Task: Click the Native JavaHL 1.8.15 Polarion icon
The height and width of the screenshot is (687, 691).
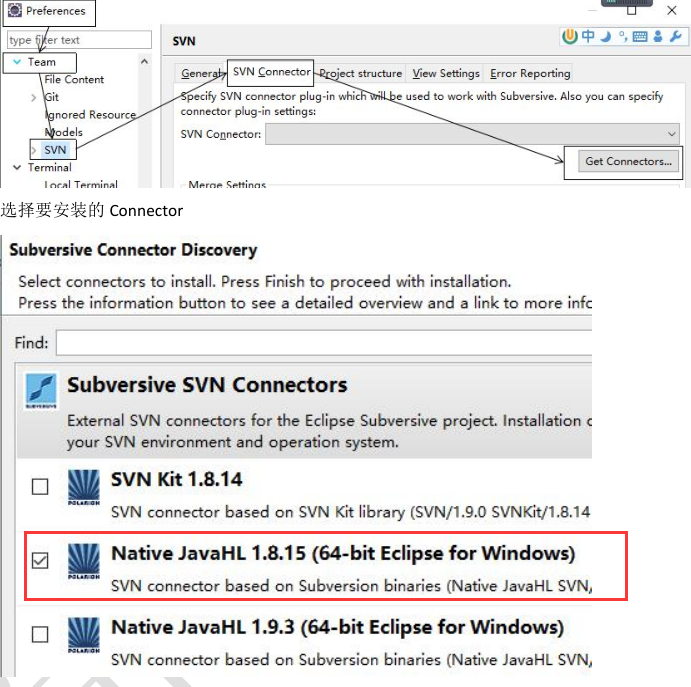Action: click(84, 561)
